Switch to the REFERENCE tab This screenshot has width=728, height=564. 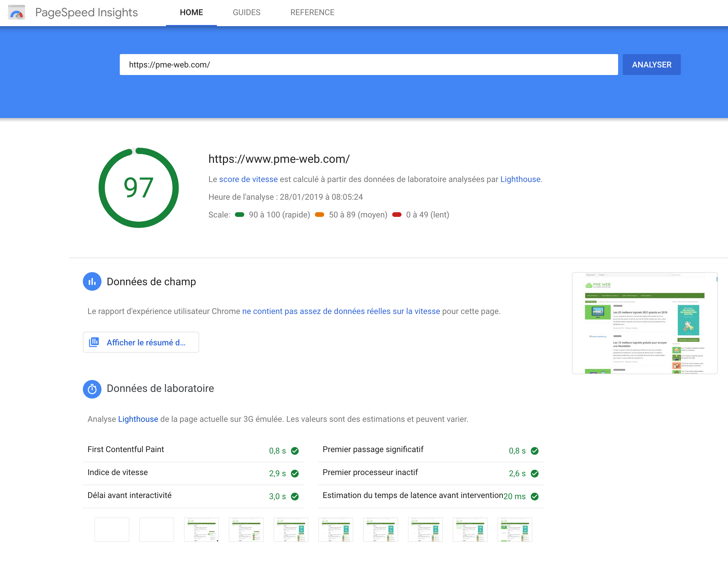(312, 13)
